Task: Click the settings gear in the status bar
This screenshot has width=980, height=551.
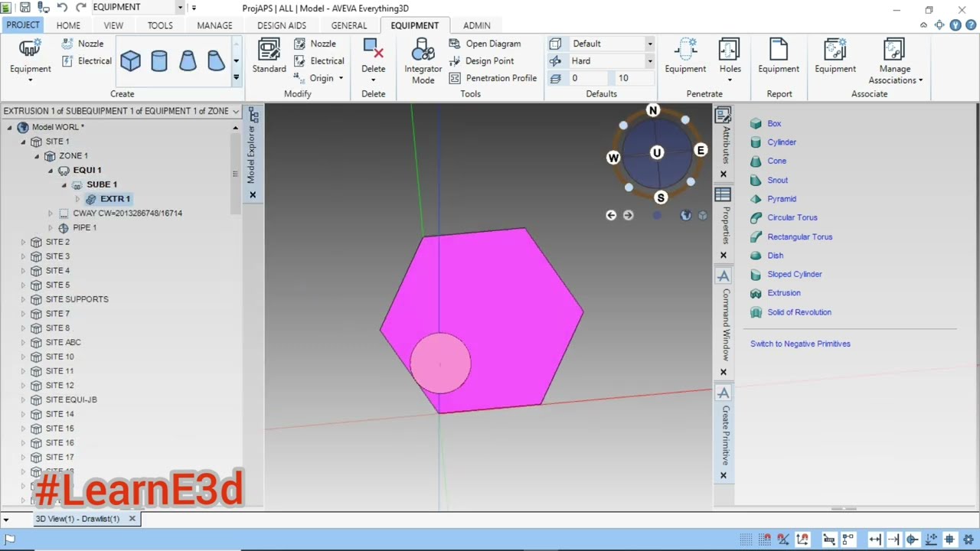Action: tap(969, 540)
